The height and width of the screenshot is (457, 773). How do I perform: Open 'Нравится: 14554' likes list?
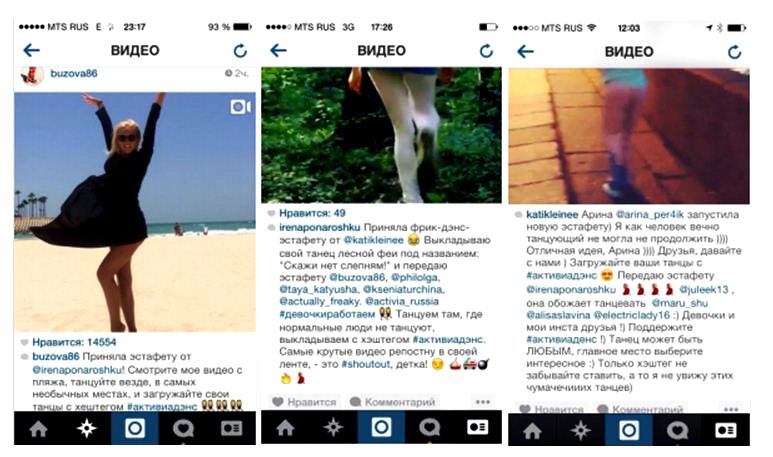point(74,342)
